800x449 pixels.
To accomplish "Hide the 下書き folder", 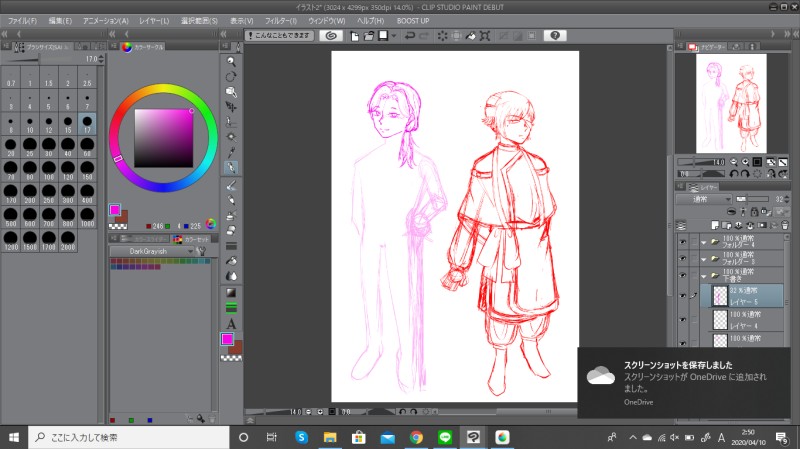I will [x=680, y=273].
